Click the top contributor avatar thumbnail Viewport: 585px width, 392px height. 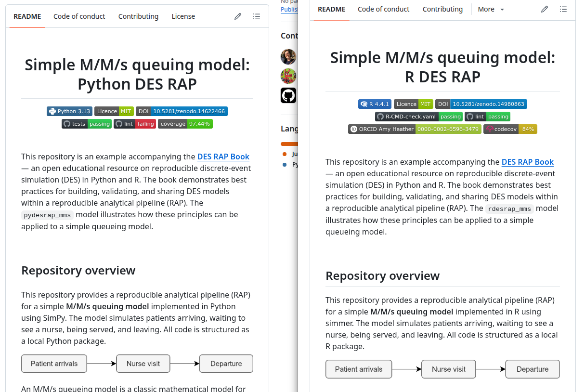coord(288,56)
